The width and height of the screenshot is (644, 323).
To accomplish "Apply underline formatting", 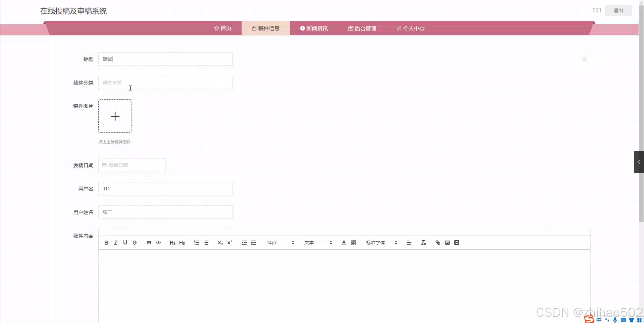I will pyautogui.click(x=125, y=243).
